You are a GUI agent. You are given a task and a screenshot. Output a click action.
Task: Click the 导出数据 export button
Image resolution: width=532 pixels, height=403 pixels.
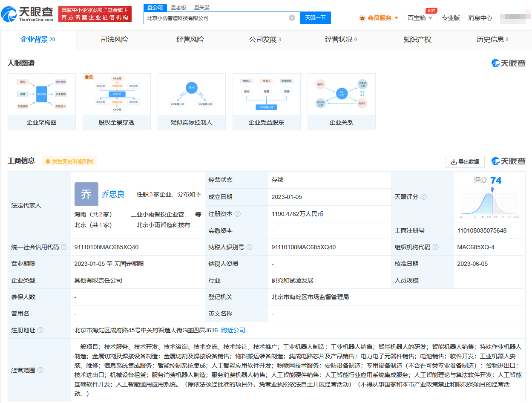tap(464, 161)
